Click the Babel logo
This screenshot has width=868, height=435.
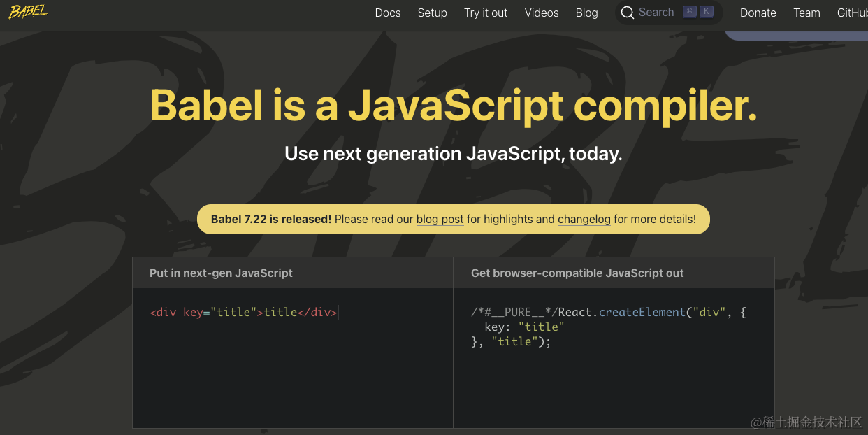[x=28, y=12]
